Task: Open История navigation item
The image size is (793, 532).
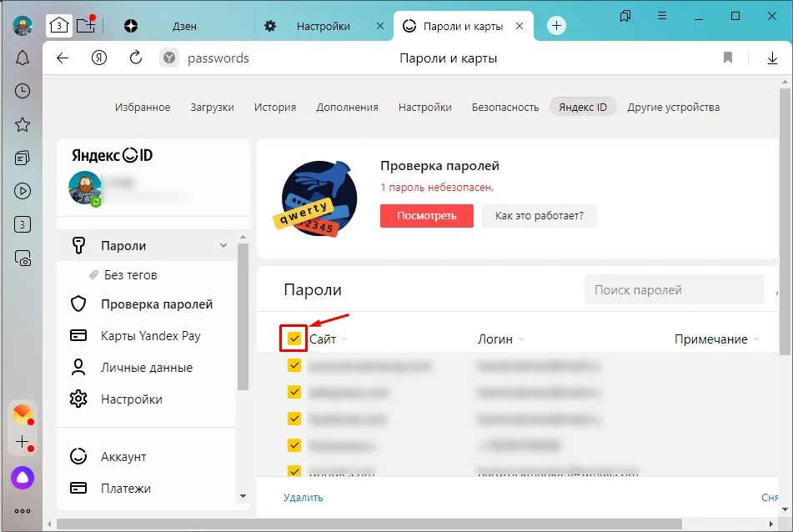Action: [275, 108]
